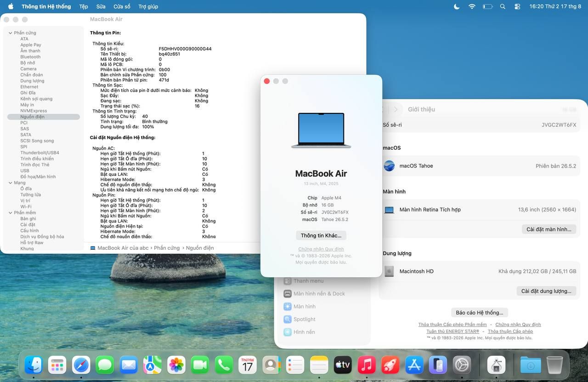The width and height of the screenshot is (588, 382).
Task: Click the Spotlight search menu bar icon
Action: (x=503, y=6)
